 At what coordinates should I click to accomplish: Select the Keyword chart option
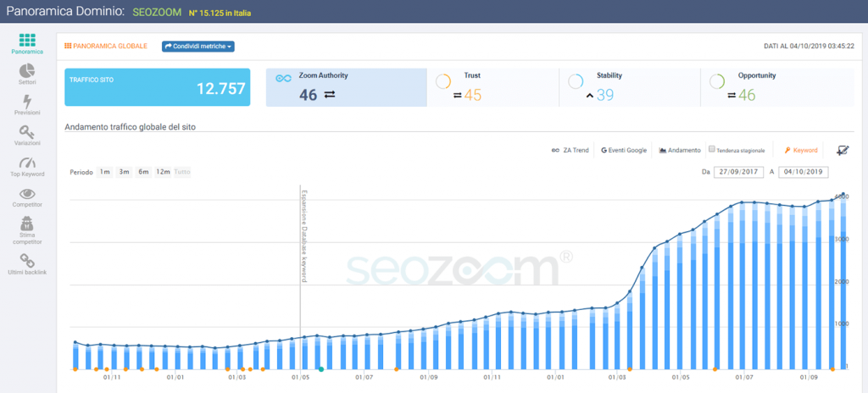click(x=801, y=150)
